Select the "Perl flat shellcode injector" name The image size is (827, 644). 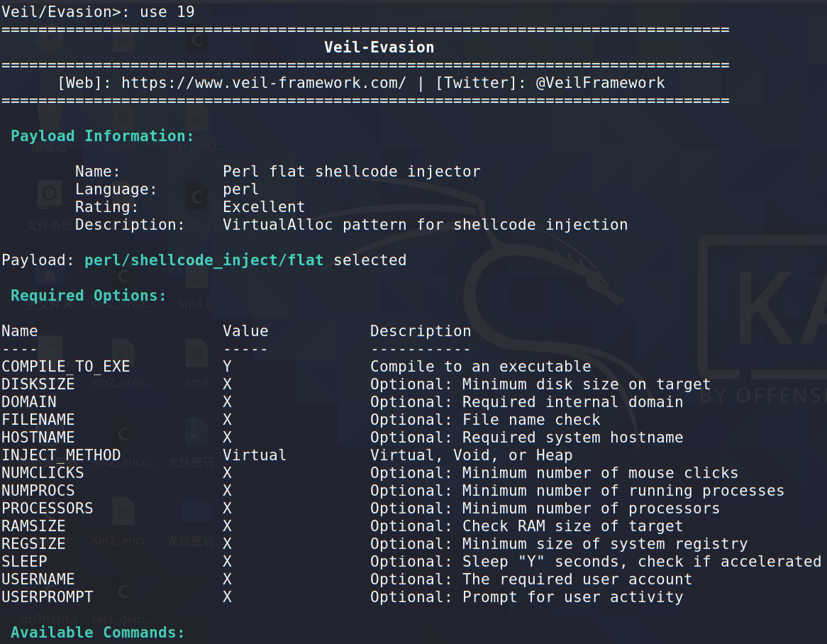351,172
